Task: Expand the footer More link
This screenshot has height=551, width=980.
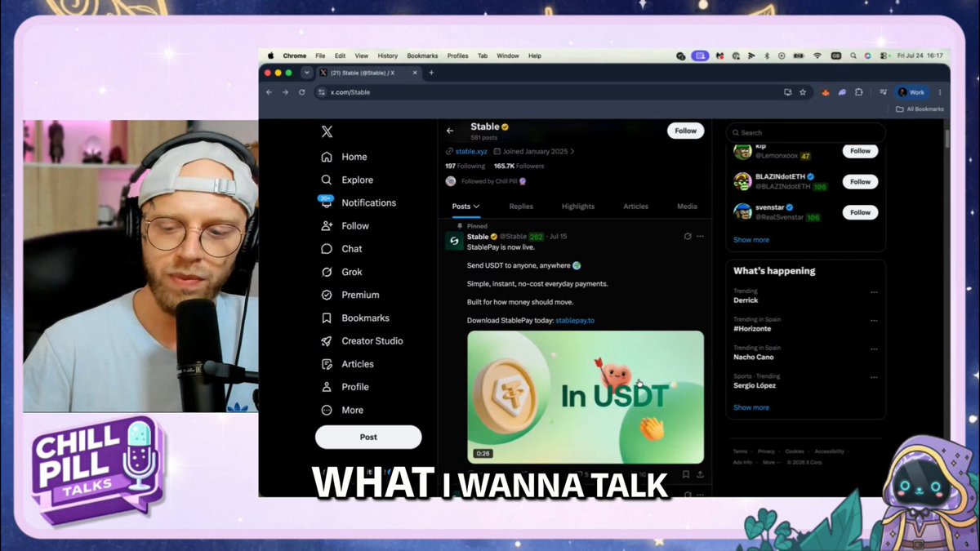Action: click(x=771, y=462)
